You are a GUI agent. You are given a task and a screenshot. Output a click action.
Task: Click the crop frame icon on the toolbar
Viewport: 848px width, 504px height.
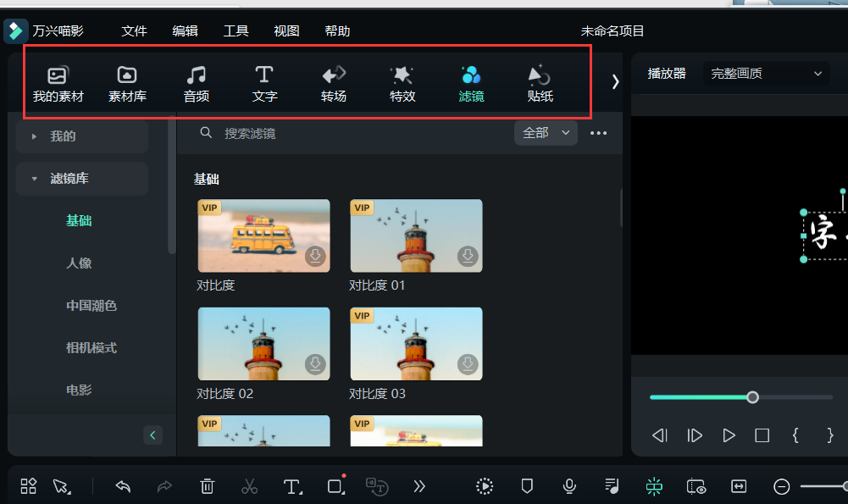(x=335, y=486)
